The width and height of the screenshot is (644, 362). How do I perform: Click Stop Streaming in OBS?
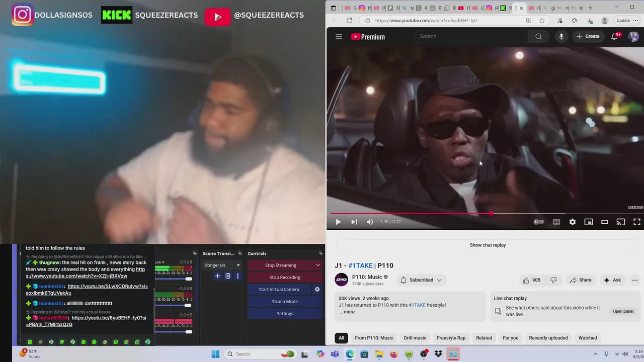[281, 265]
